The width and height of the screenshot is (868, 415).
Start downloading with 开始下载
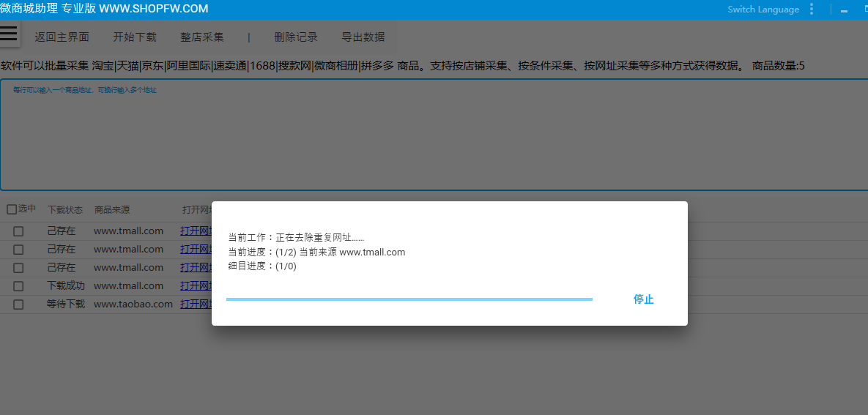pyautogui.click(x=135, y=37)
